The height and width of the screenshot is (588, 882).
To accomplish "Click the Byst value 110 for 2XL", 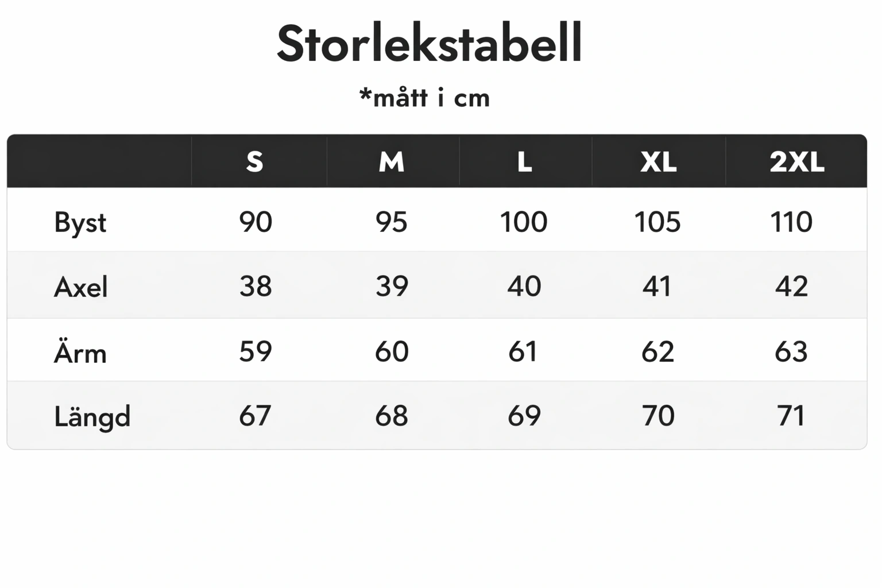I will click(x=791, y=222).
